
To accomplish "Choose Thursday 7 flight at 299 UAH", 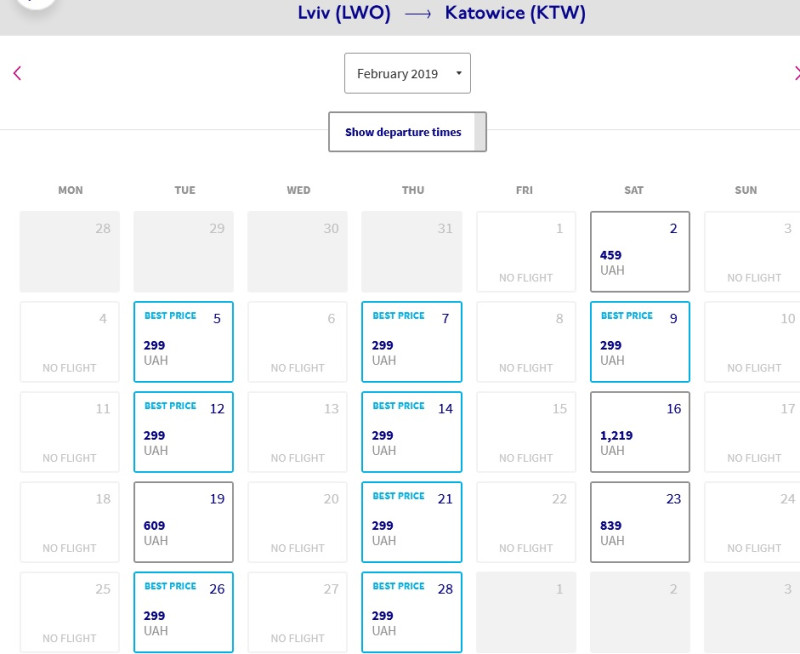I will [411, 341].
